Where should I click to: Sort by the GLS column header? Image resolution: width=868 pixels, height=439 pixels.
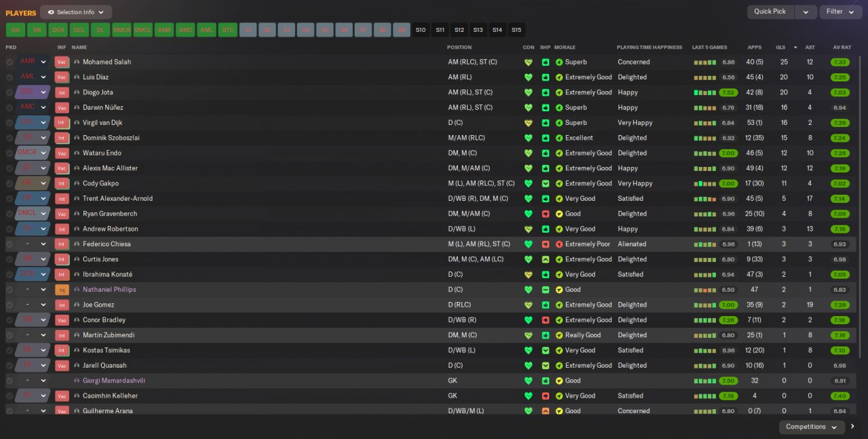click(781, 47)
